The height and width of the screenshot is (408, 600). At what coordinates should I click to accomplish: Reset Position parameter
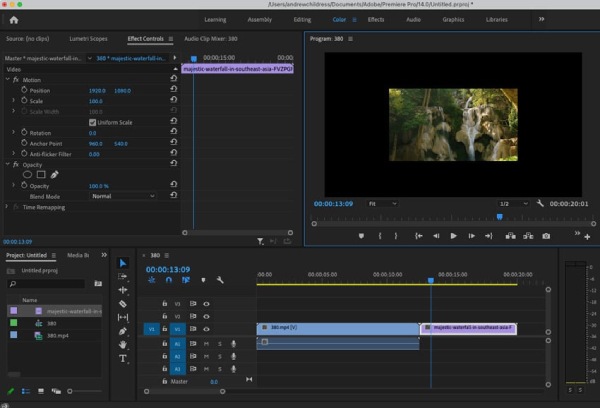174,89
